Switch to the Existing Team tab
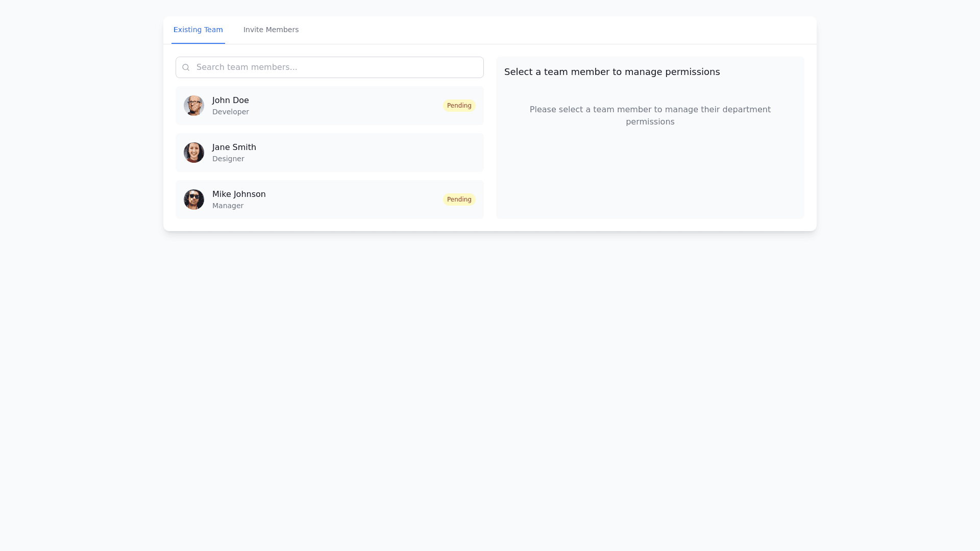 [198, 30]
